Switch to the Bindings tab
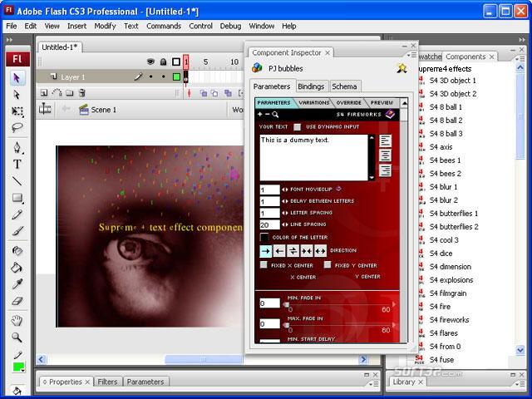Viewport: 532px width, 399px height. 311,86
